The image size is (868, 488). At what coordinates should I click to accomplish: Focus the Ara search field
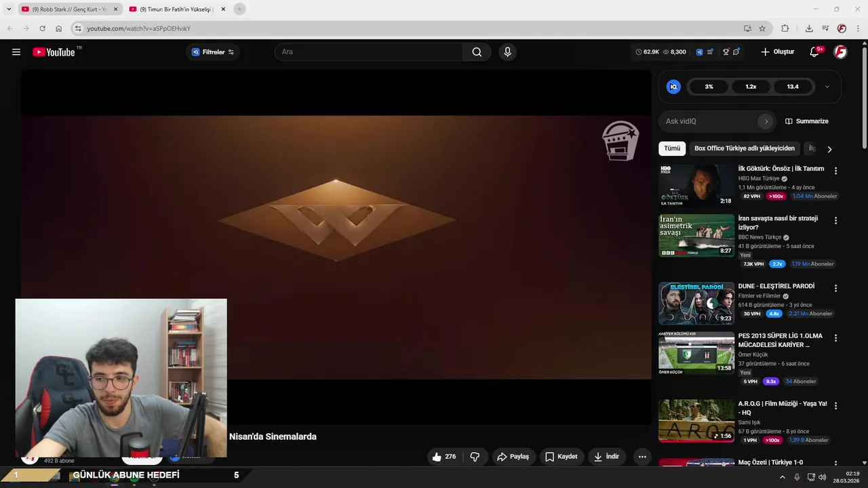click(369, 52)
